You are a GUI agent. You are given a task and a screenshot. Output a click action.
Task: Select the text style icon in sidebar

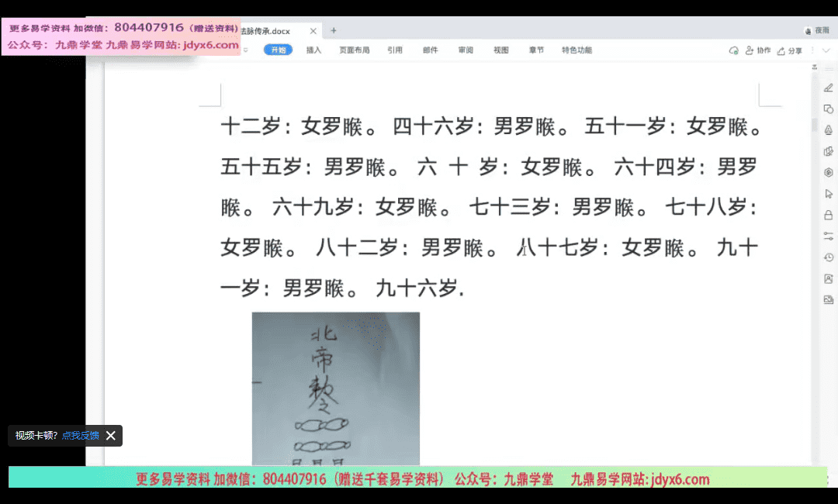[x=828, y=130]
